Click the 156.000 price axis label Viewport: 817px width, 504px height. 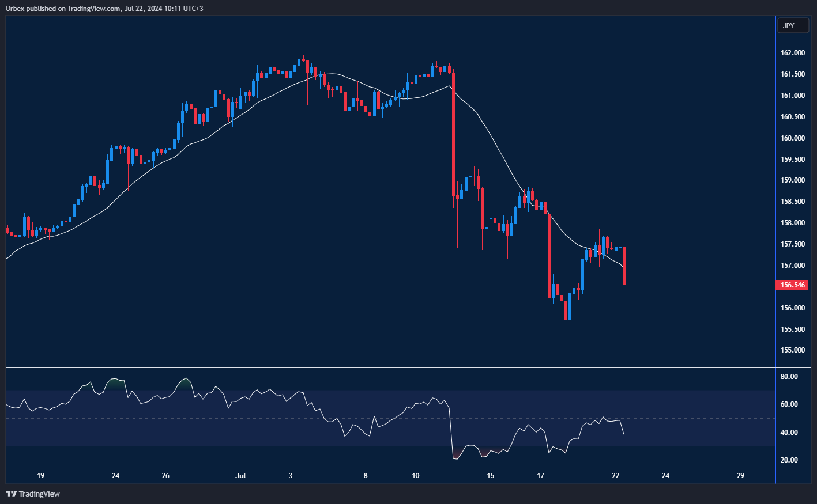[793, 308]
